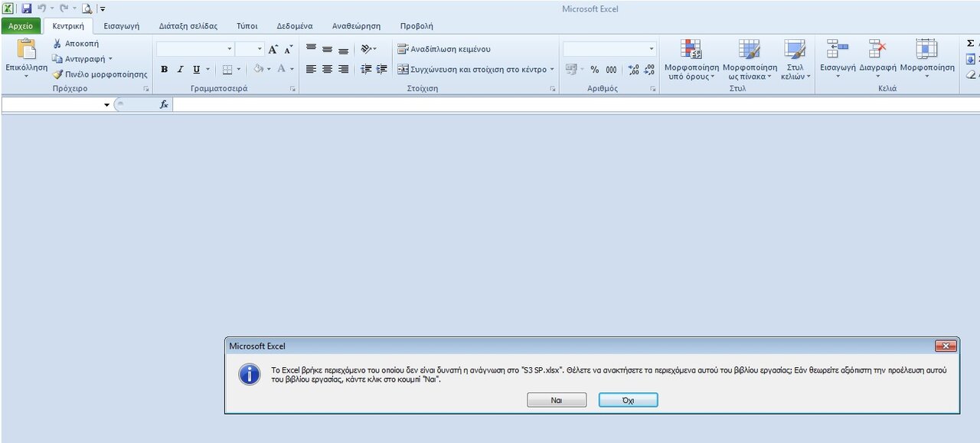Click the Επικόλληση paste clipboard icon
The width and height of the screenshot is (980, 443).
pos(26,50)
